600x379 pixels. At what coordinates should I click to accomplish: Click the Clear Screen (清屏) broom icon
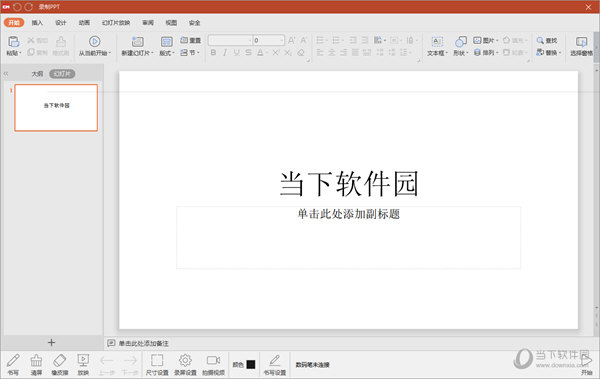pos(36,360)
